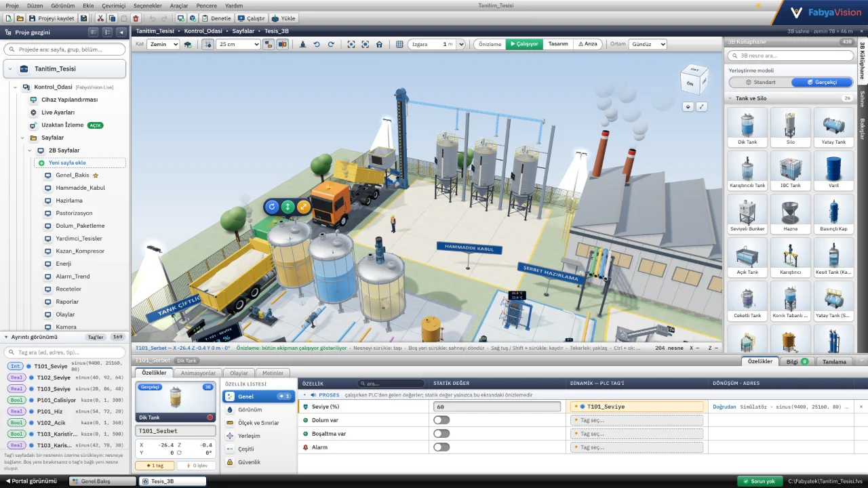868x488 pixels.
Task: Click the expand fullscreen icon under view cube
Action: (702, 106)
